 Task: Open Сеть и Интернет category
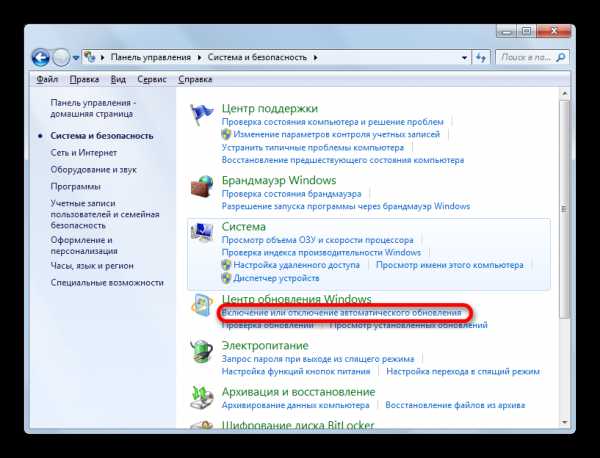(x=83, y=153)
